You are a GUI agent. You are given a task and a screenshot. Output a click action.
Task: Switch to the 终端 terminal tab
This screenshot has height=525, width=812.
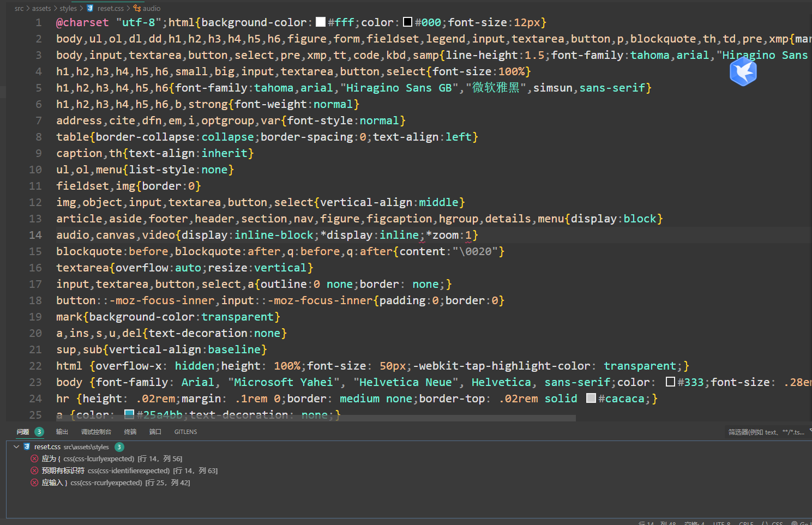pos(130,432)
